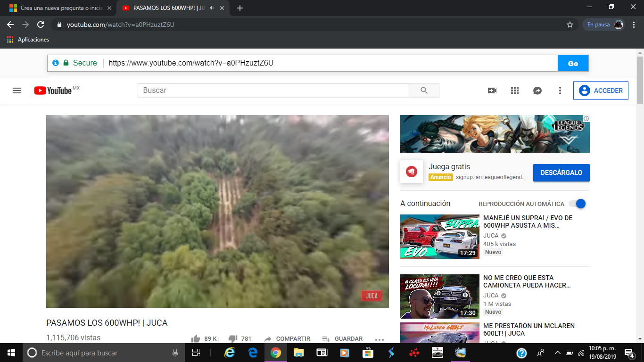Click the DESCÁRGALO ad button
This screenshot has width=644, height=362.
pyautogui.click(x=561, y=173)
